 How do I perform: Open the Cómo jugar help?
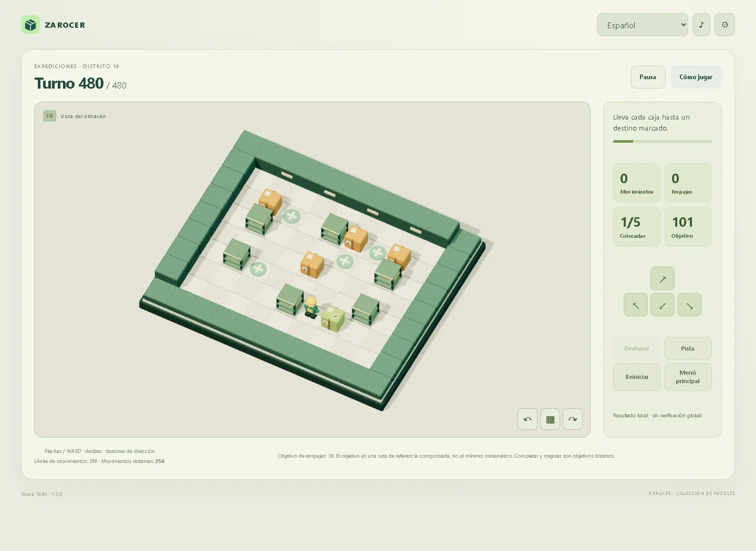(696, 77)
